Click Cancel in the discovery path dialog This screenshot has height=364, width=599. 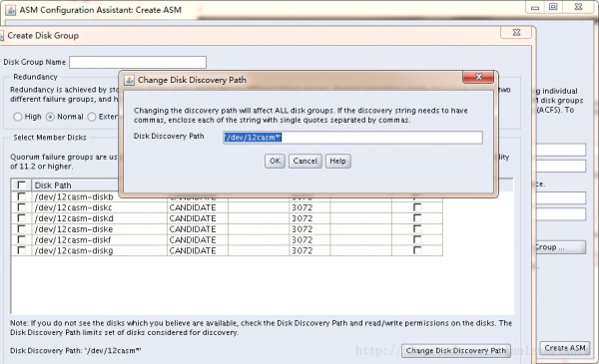point(304,161)
